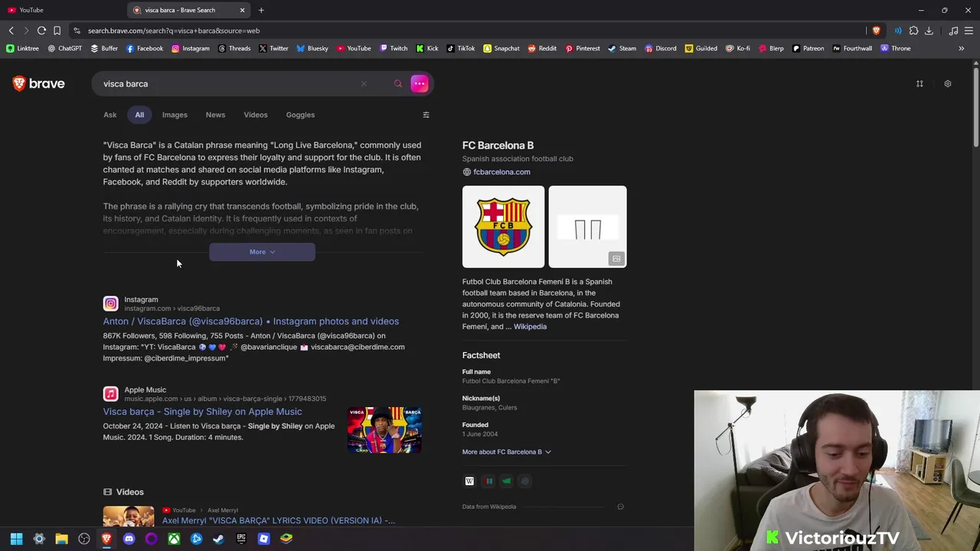Open the fcbarcelona.com link

tap(501, 172)
